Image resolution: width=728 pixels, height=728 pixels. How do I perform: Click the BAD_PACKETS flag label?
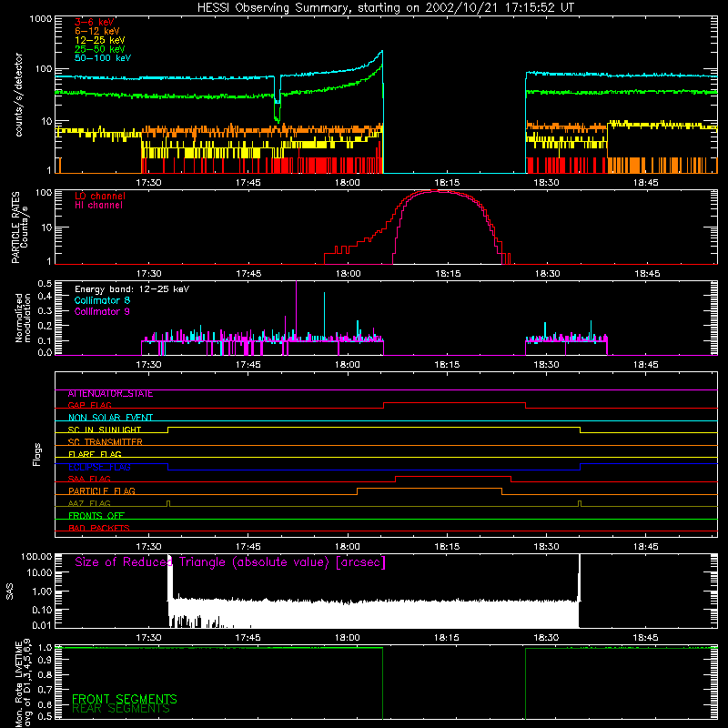tap(99, 528)
